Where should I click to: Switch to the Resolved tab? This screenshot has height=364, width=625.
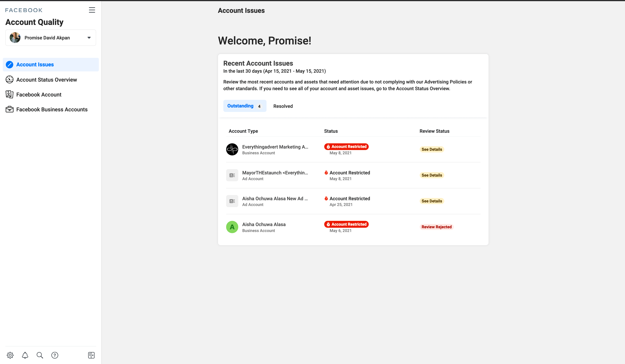[x=283, y=106]
